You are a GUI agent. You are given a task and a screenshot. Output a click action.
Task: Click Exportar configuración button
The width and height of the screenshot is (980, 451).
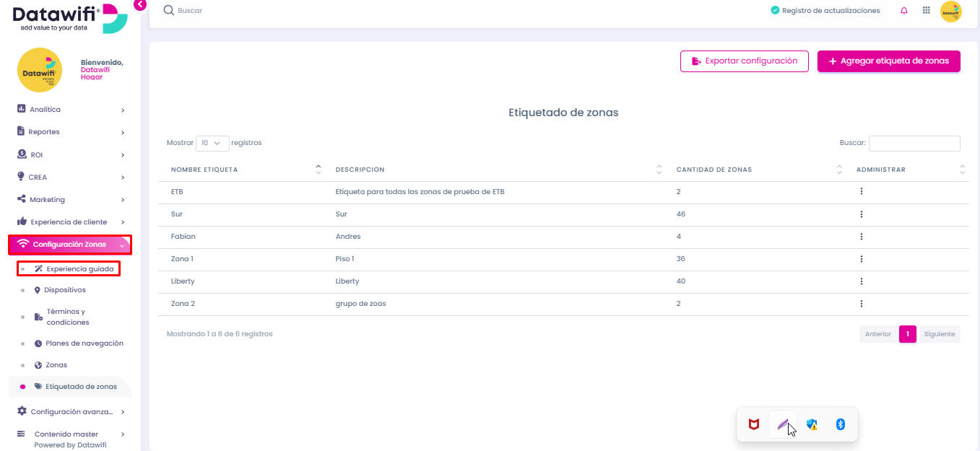click(744, 61)
